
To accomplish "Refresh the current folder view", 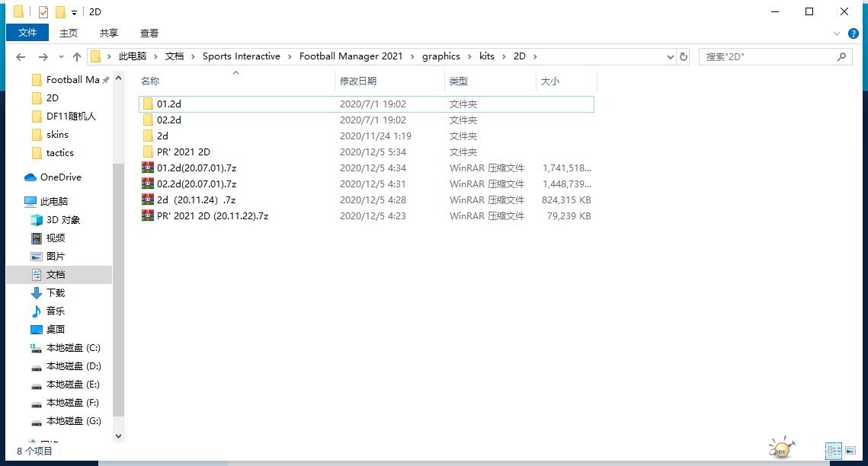I will coord(684,57).
